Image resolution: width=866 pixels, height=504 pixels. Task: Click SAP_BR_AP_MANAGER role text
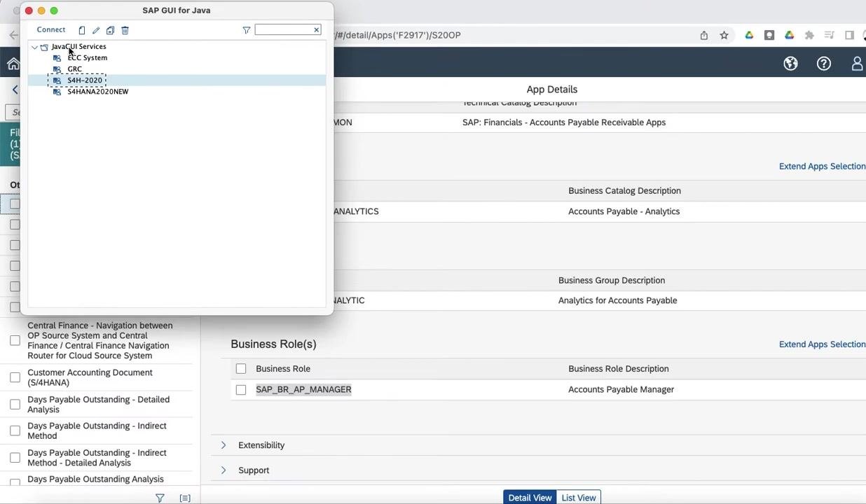303,390
